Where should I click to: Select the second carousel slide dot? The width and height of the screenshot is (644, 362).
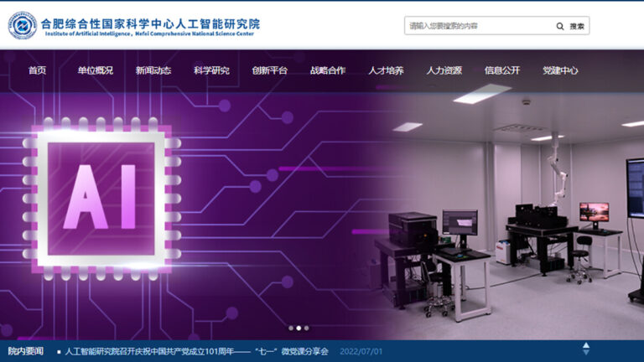click(x=299, y=328)
